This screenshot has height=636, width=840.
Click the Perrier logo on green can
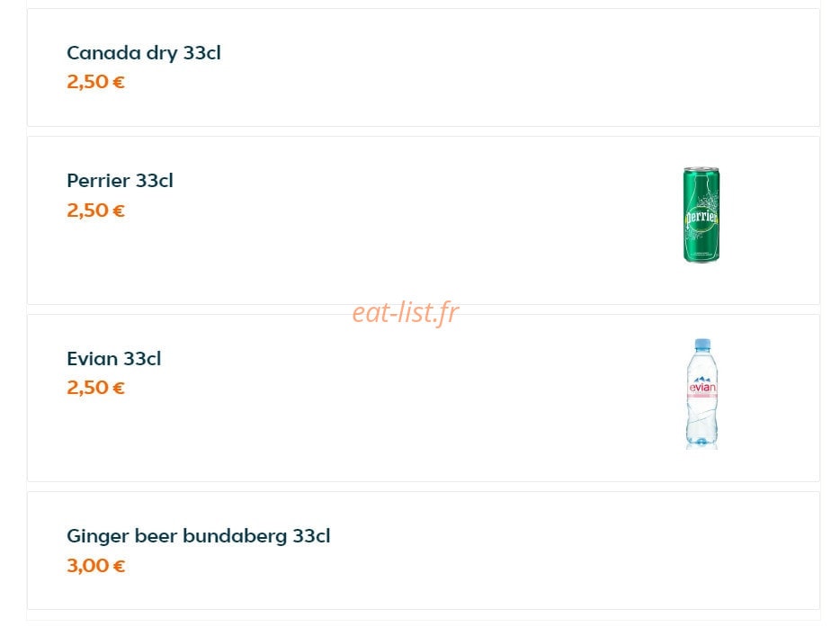701,218
